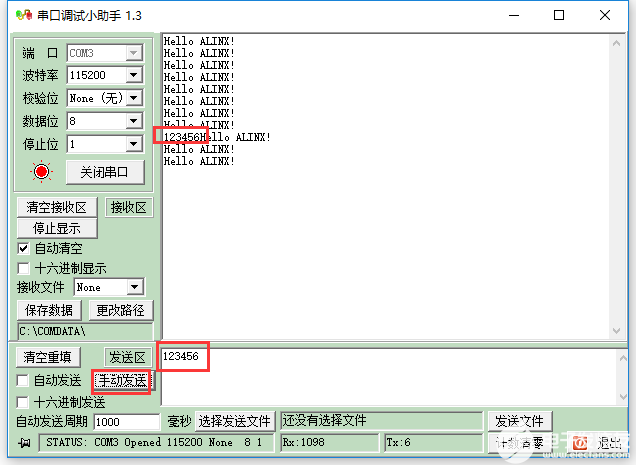Click the 发送文件 button
This screenshot has width=636, height=465.
520,421
